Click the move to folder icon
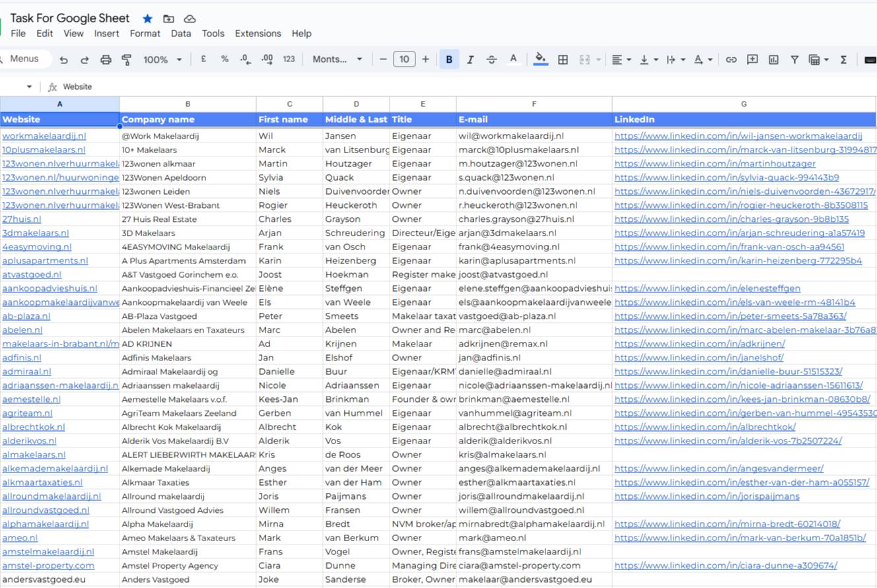The image size is (877, 588). click(x=168, y=18)
